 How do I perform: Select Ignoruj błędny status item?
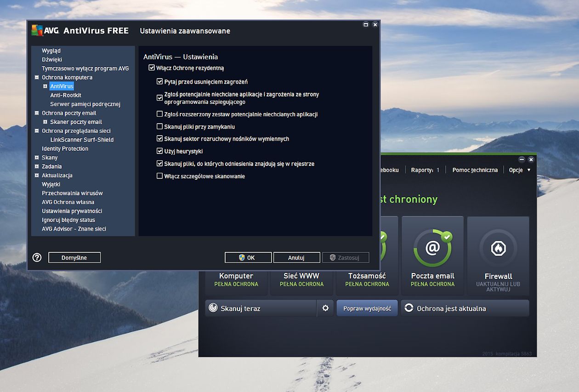68,220
